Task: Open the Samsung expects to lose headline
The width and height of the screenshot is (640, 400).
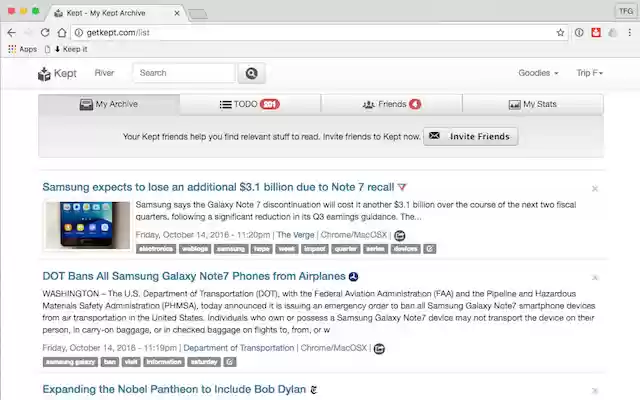Action: 218,187
